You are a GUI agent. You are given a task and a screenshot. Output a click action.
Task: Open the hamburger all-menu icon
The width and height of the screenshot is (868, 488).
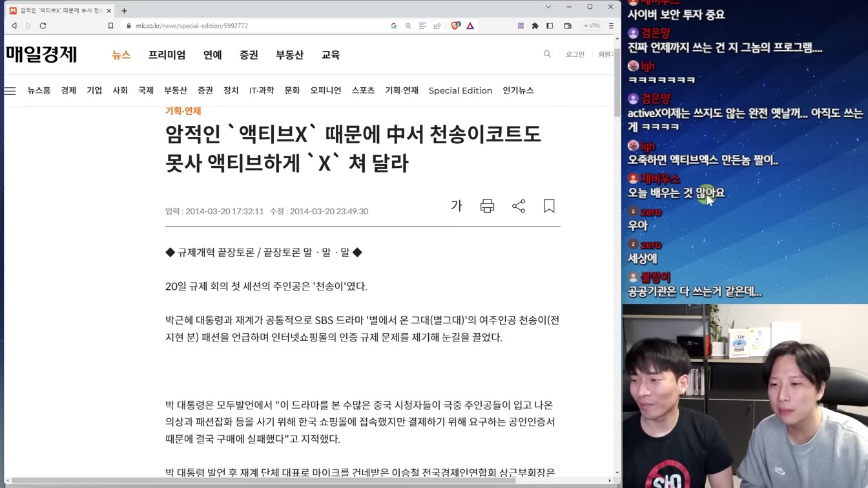click(x=10, y=90)
